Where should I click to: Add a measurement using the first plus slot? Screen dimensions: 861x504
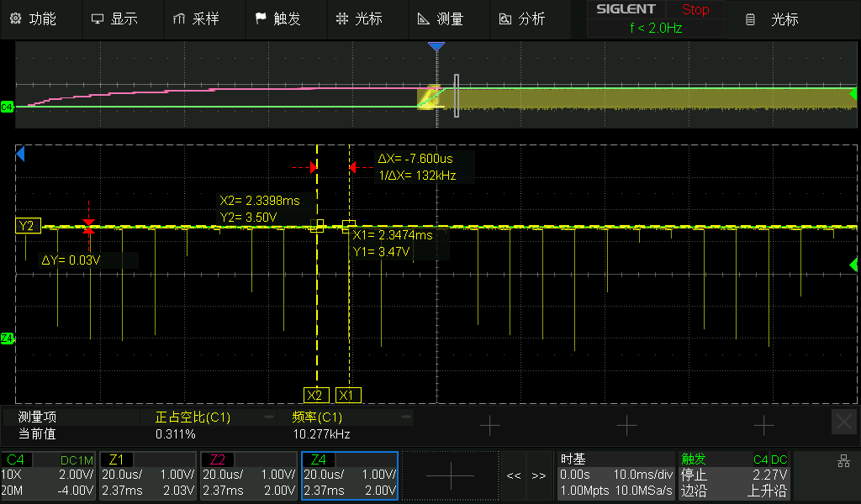click(489, 425)
